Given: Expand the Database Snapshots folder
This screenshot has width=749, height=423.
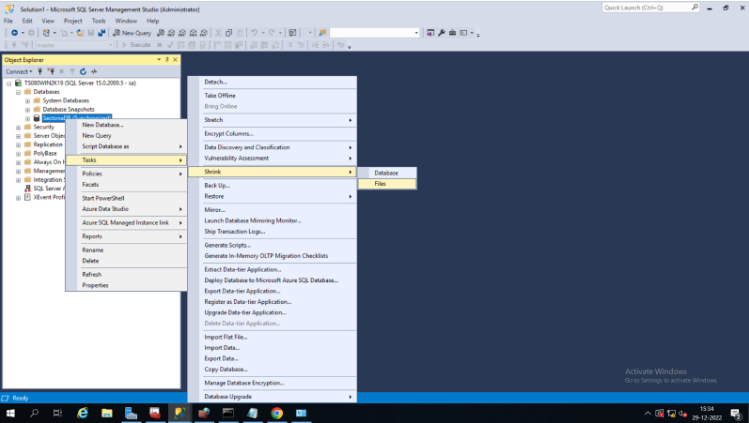Looking at the screenshot, I should pos(27,109).
